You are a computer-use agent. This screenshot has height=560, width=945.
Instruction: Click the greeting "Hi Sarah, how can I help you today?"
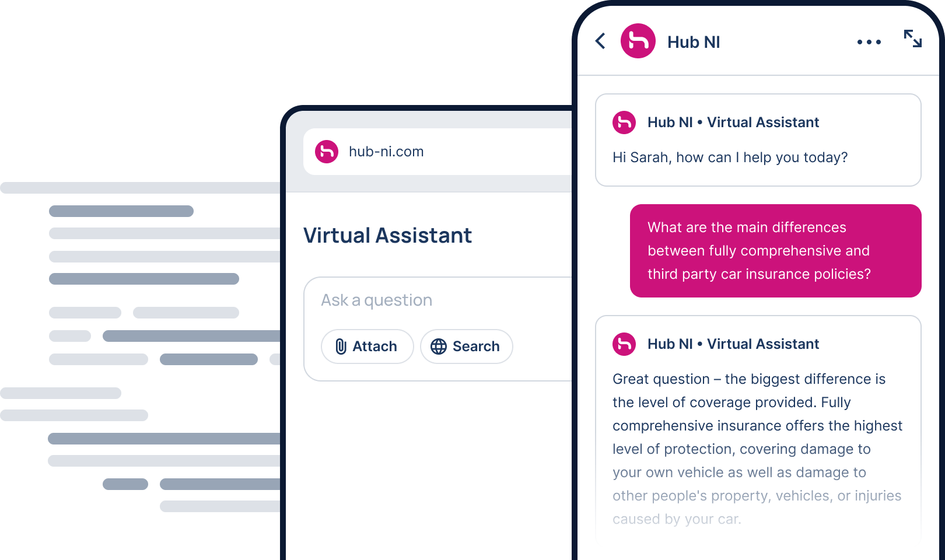pos(730,157)
